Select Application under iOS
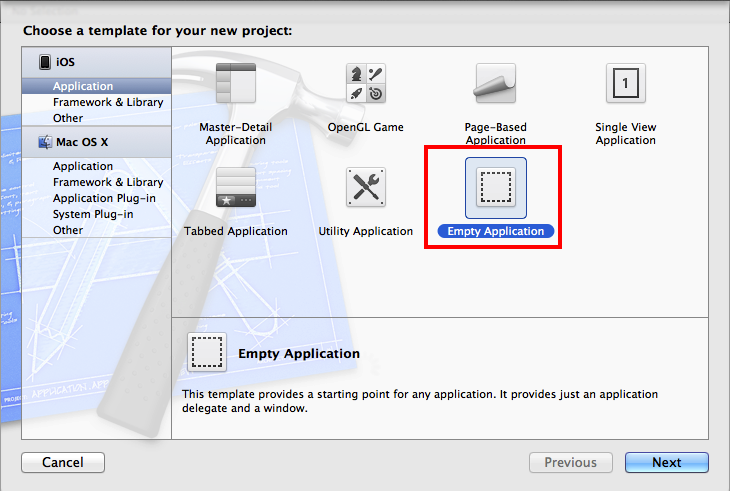 [96, 86]
